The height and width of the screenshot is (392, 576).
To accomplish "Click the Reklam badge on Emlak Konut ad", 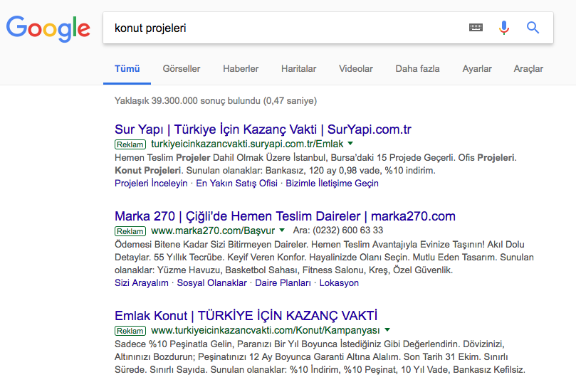I will click(x=130, y=331).
